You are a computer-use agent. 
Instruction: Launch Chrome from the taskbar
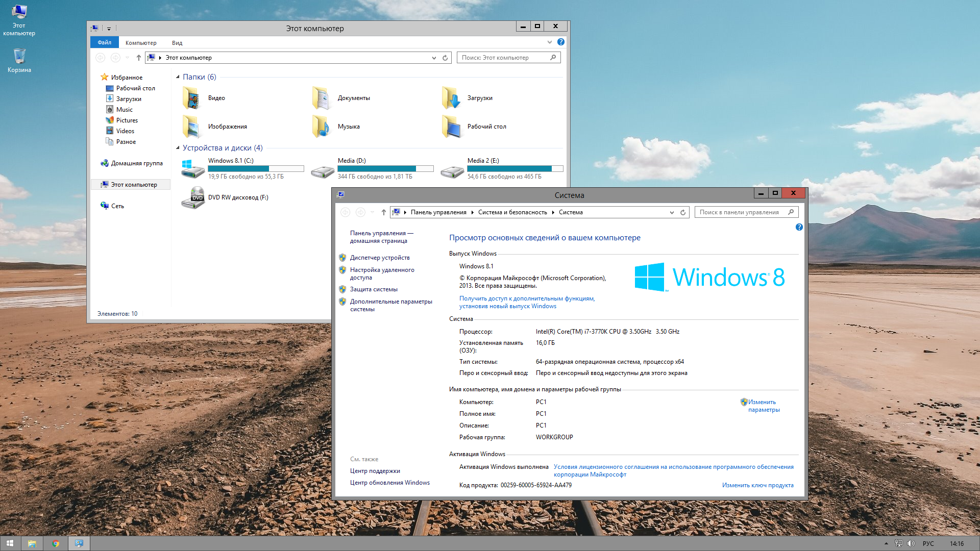pyautogui.click(x=56, y=543)
